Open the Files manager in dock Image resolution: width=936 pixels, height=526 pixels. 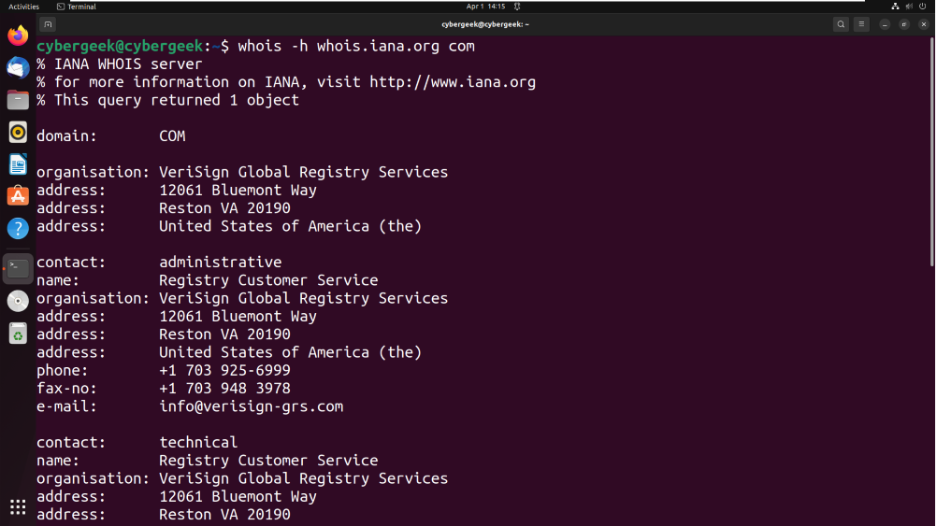(18, 100)
